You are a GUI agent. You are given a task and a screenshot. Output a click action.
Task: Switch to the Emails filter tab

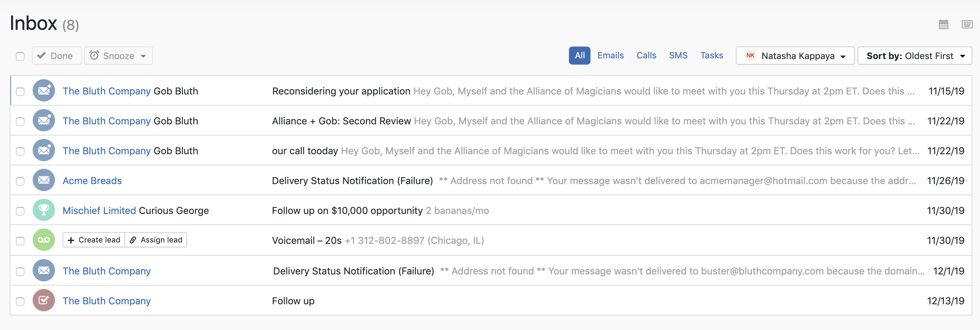click(610, 56)
